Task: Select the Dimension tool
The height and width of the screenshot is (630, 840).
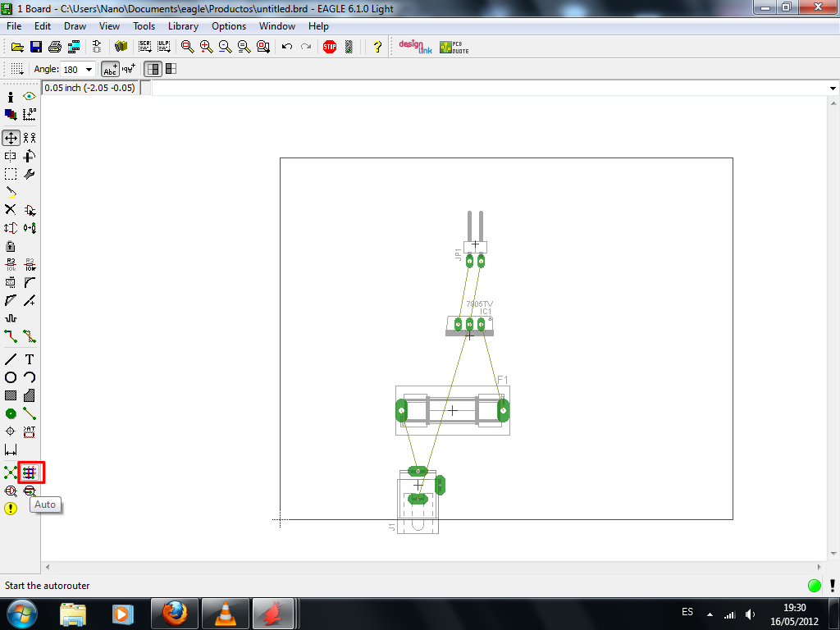Action: 11,450
